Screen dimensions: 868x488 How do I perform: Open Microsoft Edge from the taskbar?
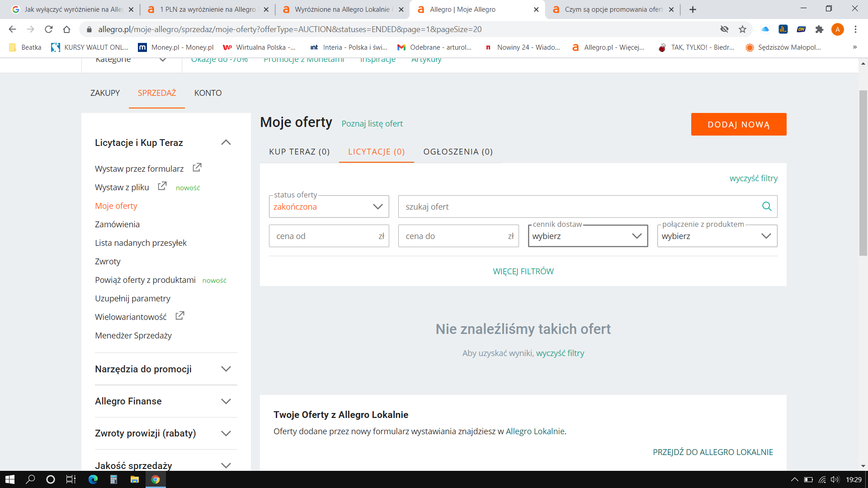(x=93, y=479)
